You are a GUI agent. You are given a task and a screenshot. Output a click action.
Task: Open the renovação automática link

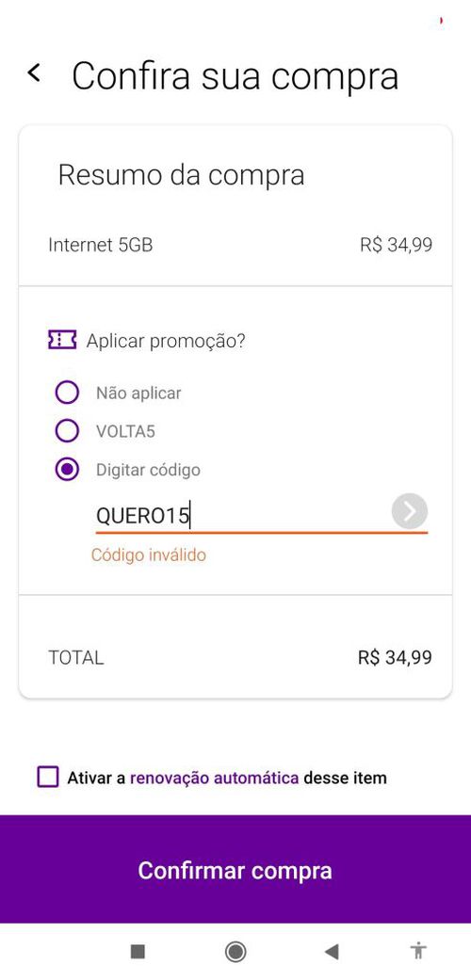click(214, 779)
